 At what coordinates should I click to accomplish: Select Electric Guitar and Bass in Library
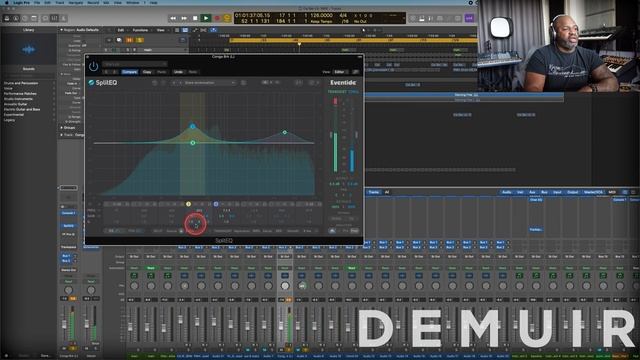(22, 109)
